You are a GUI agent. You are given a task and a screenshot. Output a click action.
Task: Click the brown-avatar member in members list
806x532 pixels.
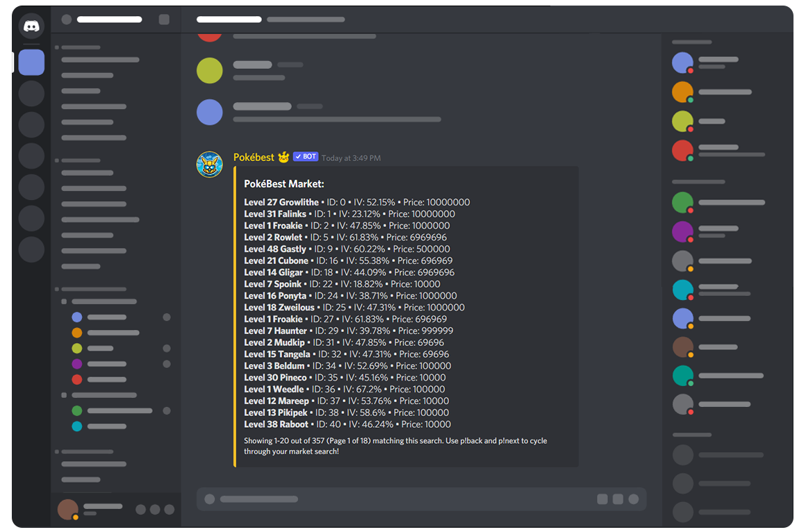[x=682, y=347]
